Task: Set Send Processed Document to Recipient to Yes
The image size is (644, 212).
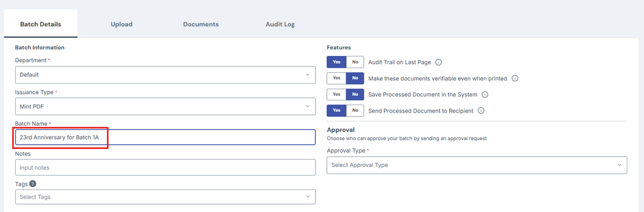Action: click(x=336, y=111)
